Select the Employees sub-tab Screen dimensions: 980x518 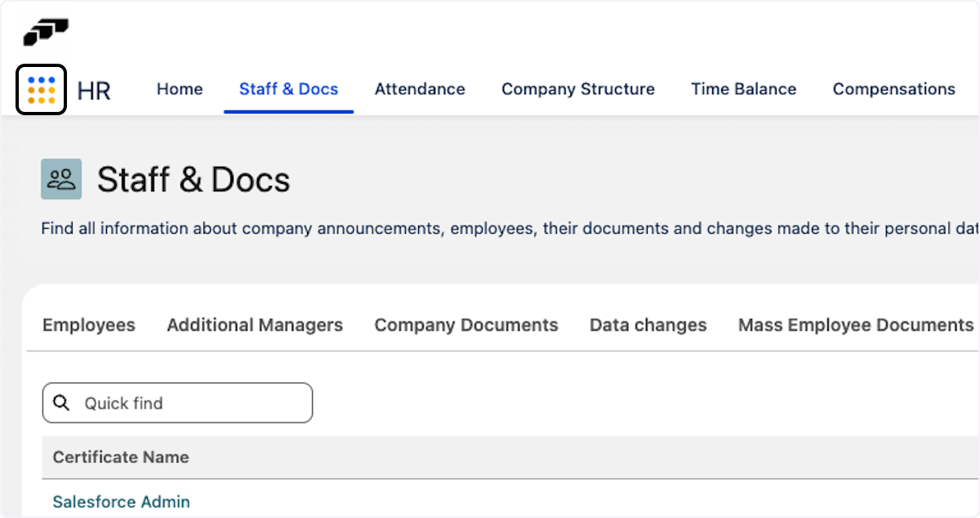(89, 325)
